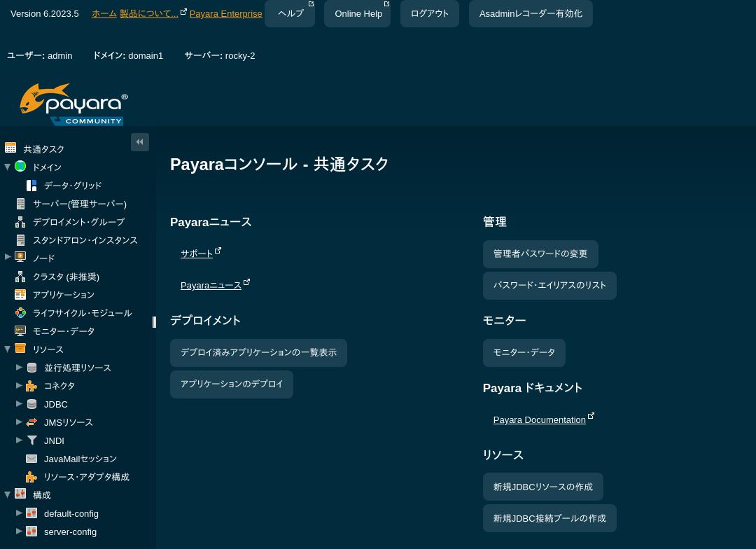Click the データ・グリッド icon

pyautogui.click(x=31, y=185)
